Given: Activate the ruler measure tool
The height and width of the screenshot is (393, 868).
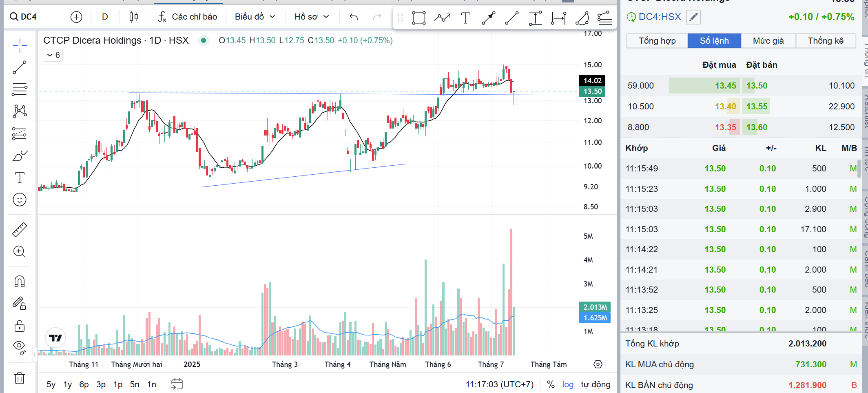Looking at the screenshot, I should [x=20, y=230].
